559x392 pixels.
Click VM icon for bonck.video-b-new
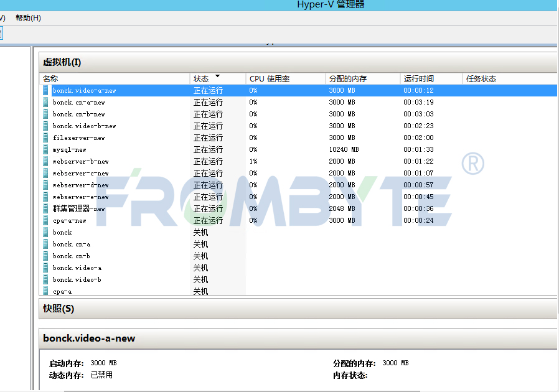pyautogui.click(x=45, y=126)
